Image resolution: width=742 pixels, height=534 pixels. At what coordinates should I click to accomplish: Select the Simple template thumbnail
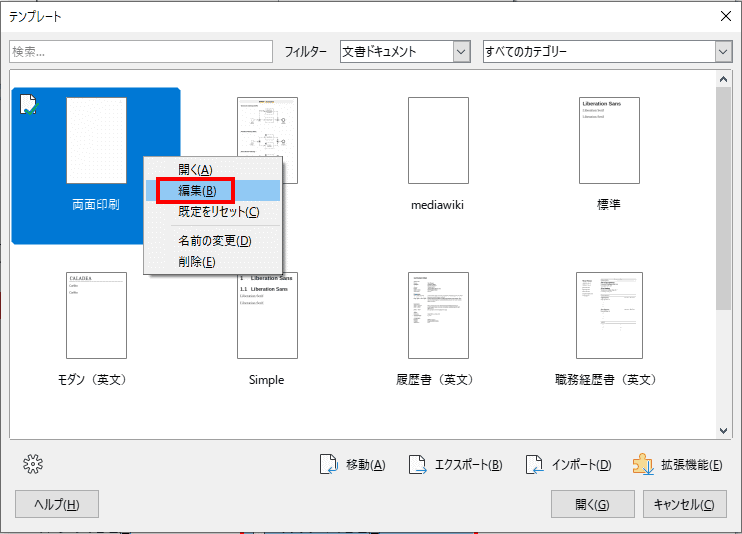pos(267,317)
